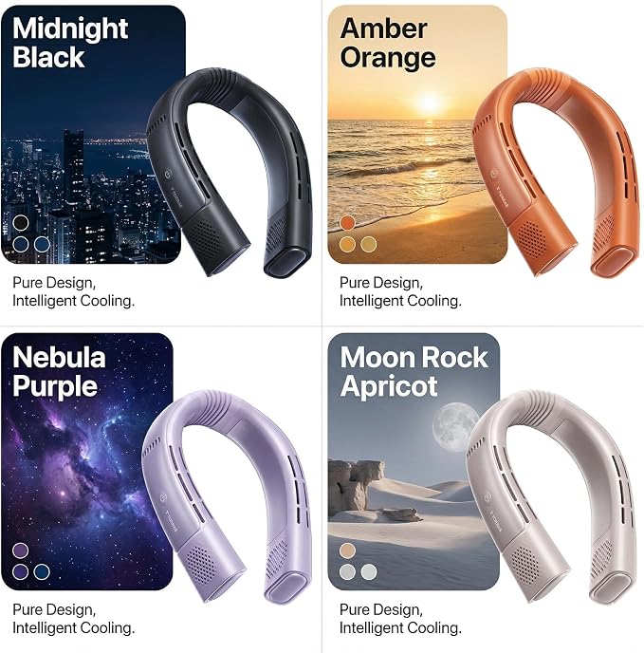644x653 pixels.
Task: Click the setting sun in the Amber Orange card
Action: tap(429, 101)
